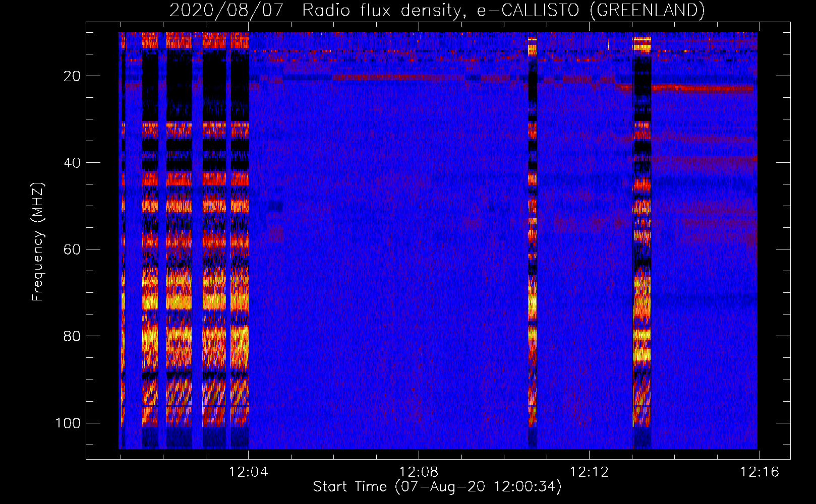Screen dimensions: 816x504
Task: Click the 20 frequency tick label
Action: [72, 76]
